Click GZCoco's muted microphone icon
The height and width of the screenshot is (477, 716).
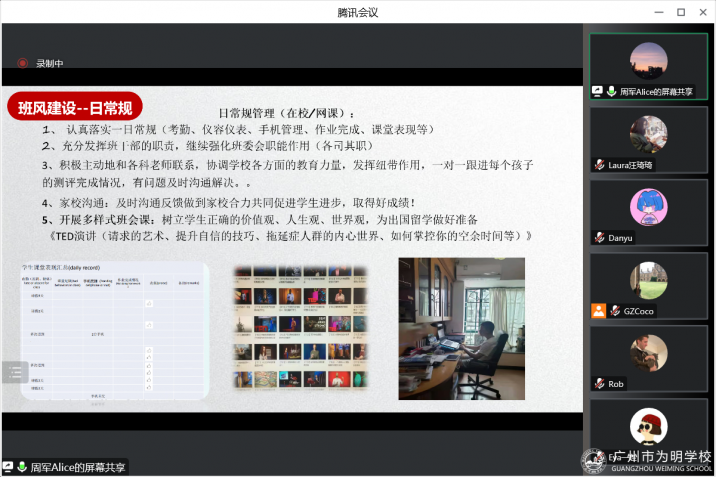615,311
